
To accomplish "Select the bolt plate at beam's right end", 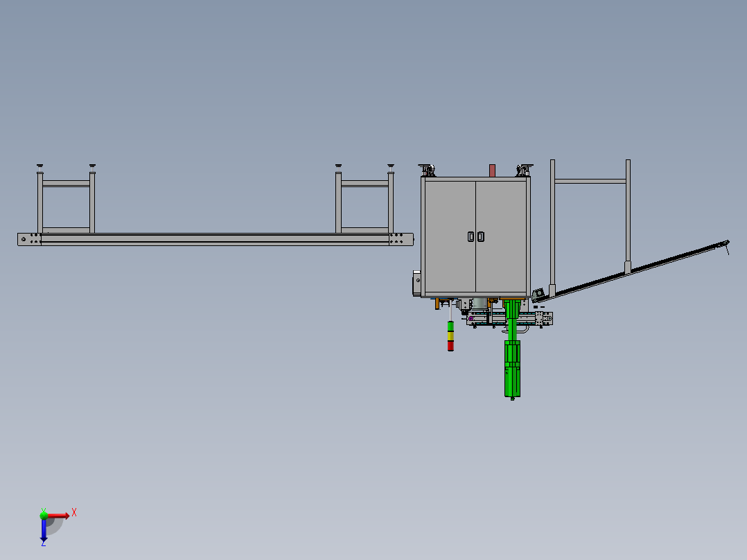I will click(401, 239).
